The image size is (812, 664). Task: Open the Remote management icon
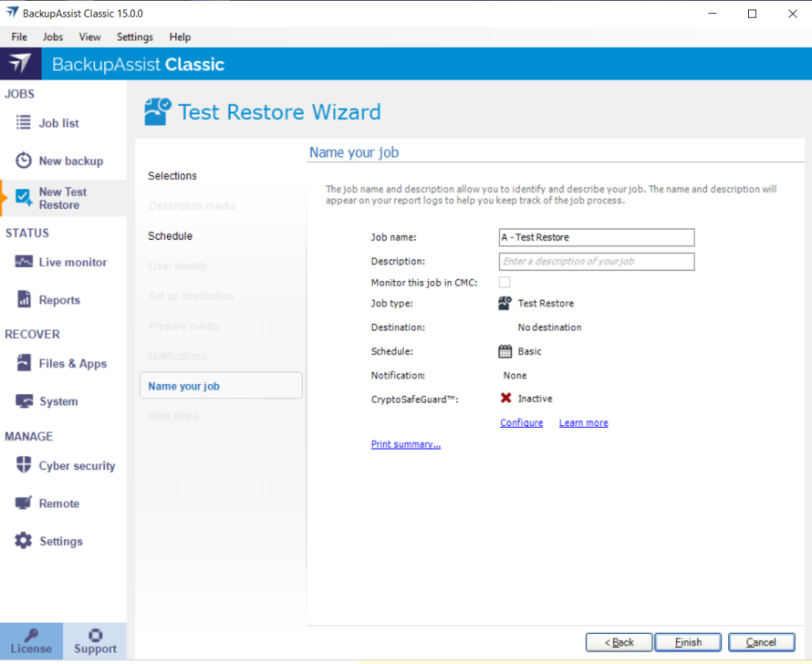(24, 503)
